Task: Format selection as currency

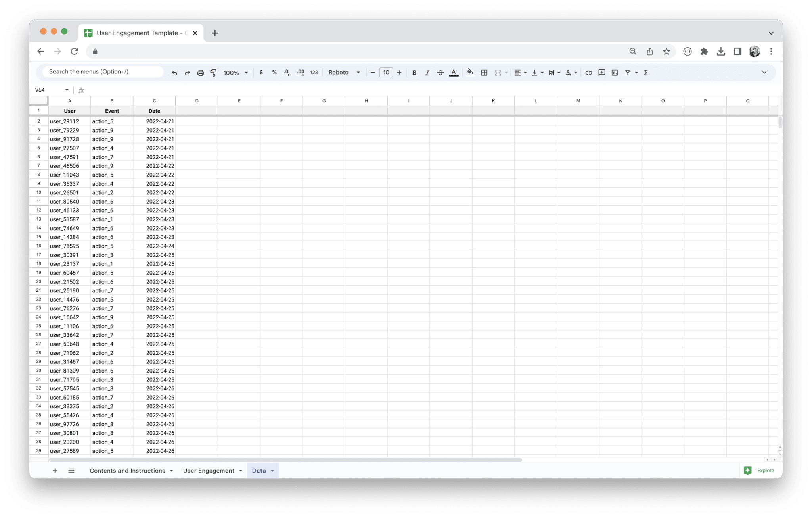Action: coord(261,73)
